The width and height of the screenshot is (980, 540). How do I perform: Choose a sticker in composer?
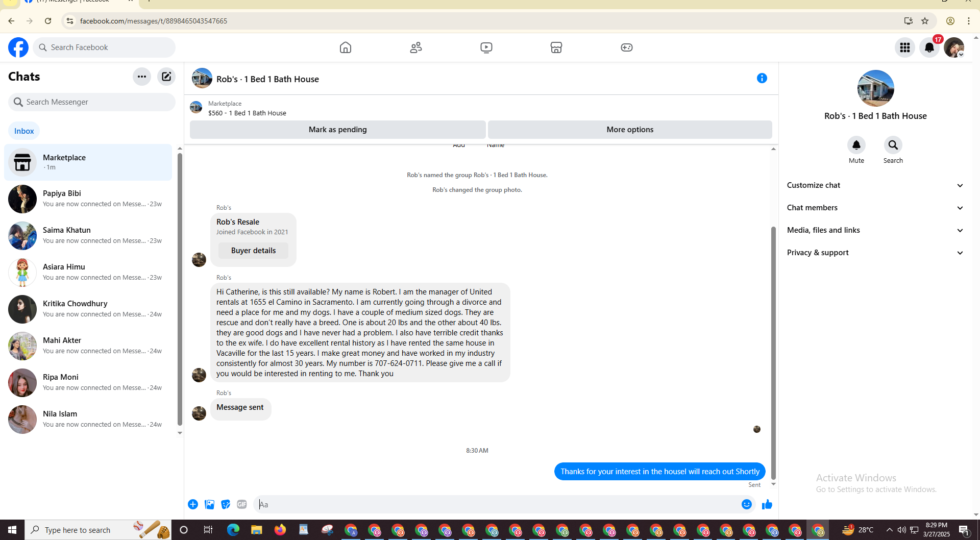point(226,504)
